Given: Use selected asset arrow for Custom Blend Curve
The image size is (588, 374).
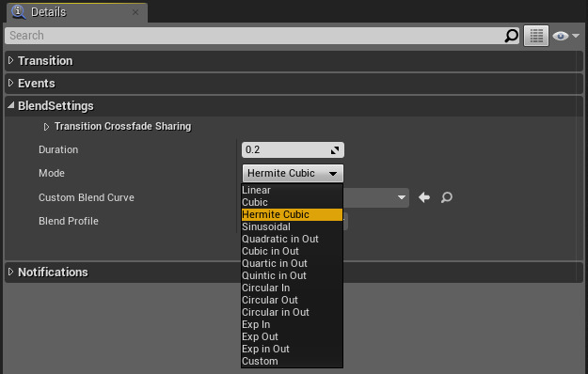Looking at the screenshot, I should pyautogui.click(x=424, y=197).
